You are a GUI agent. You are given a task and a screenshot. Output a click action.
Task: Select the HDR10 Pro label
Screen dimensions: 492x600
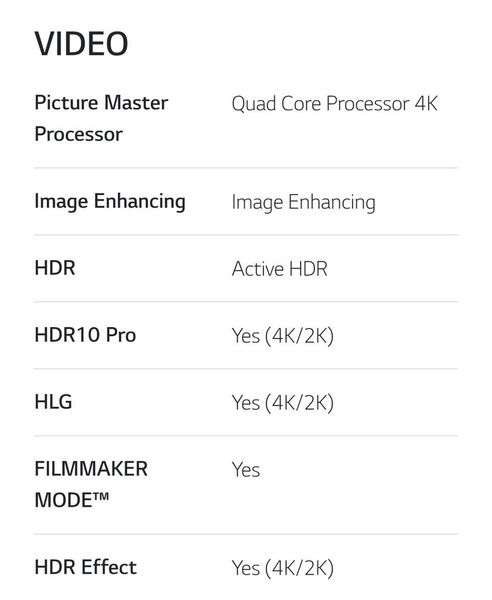pos(85,335)
